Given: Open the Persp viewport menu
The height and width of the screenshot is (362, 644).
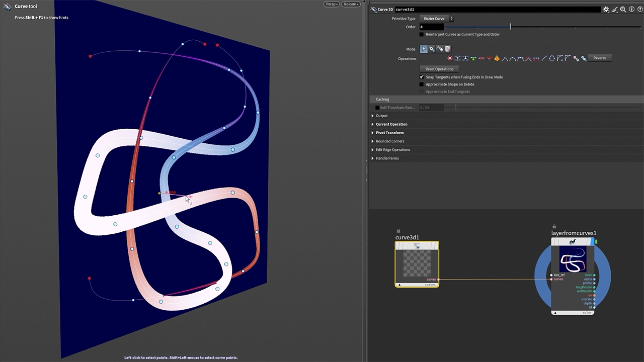Looking at the screenshot, I should [331, 4].
